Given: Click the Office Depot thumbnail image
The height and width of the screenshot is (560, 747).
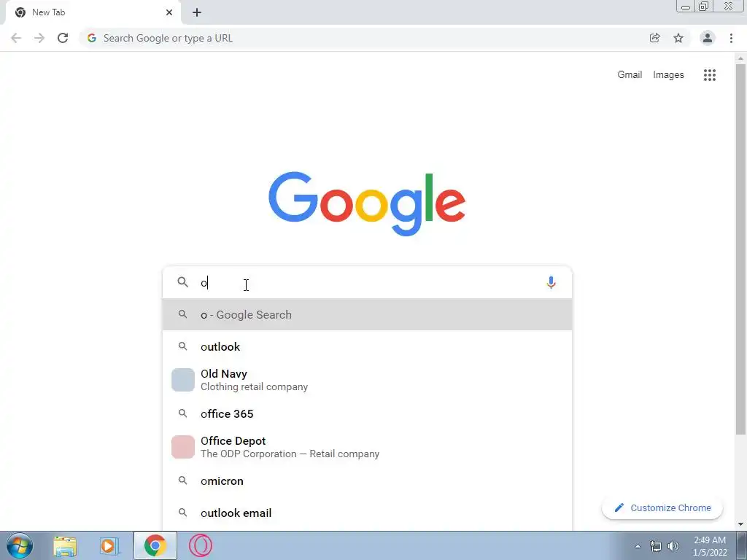Looking at the screenshot, I should point(183,447).
